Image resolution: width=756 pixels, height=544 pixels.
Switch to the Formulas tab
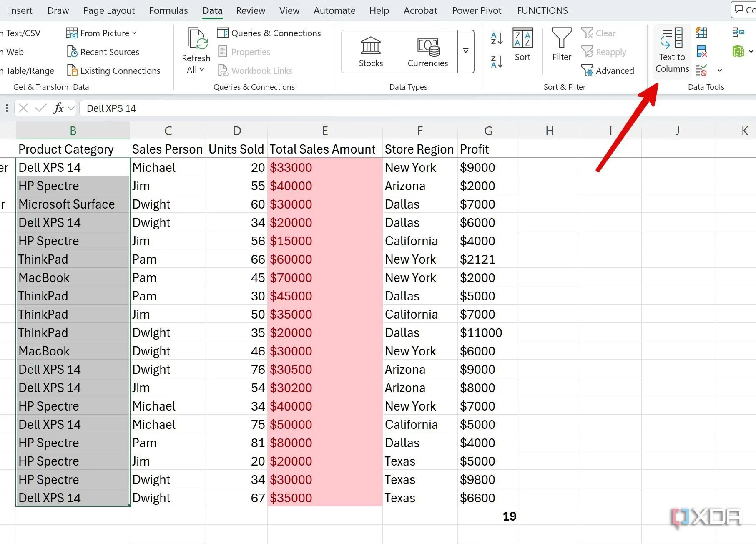(168, 10)
